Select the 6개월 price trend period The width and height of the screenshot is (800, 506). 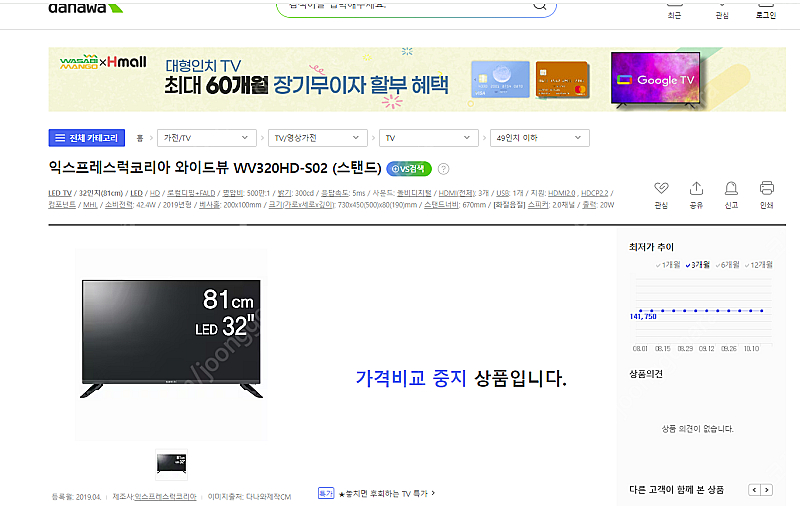(x=727, y=265)
